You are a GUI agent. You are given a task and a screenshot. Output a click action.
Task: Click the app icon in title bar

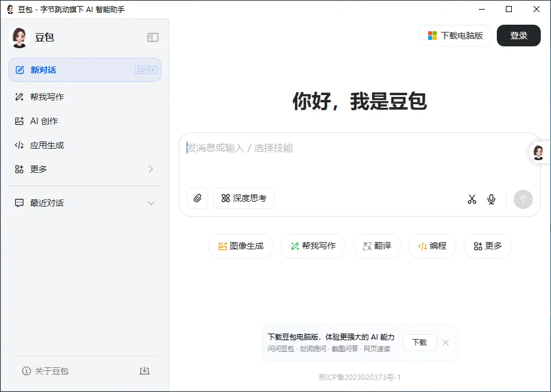11,9
